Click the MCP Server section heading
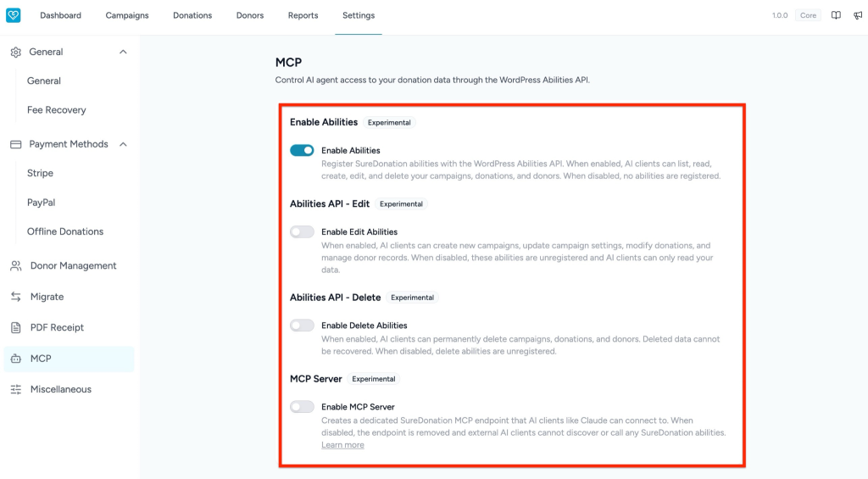The image size is (868, 479). pyautogui.click(x=315, y=379)
